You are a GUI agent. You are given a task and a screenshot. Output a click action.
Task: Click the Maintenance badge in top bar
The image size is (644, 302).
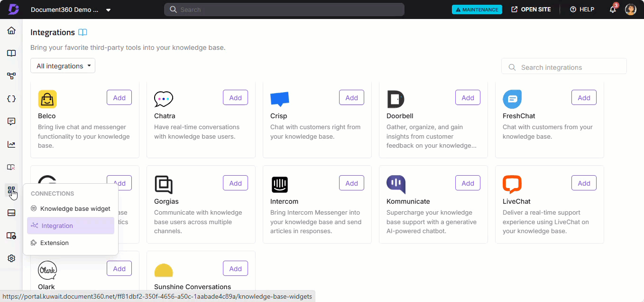pos(477,9)
